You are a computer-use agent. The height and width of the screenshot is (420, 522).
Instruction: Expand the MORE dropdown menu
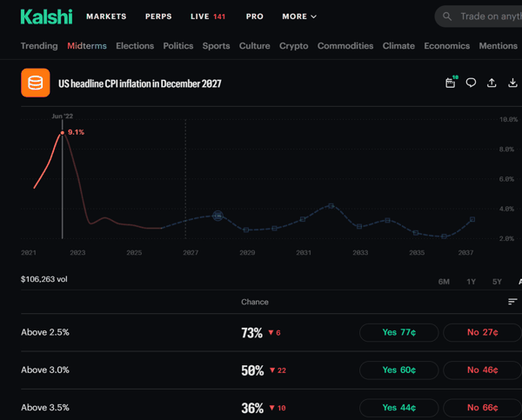coord(299,17)
